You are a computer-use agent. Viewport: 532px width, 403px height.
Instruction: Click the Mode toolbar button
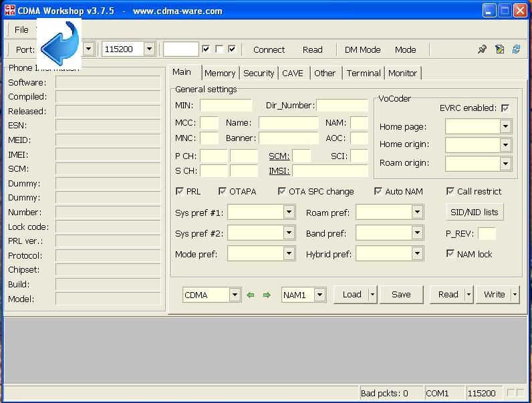tap(406, 50)
